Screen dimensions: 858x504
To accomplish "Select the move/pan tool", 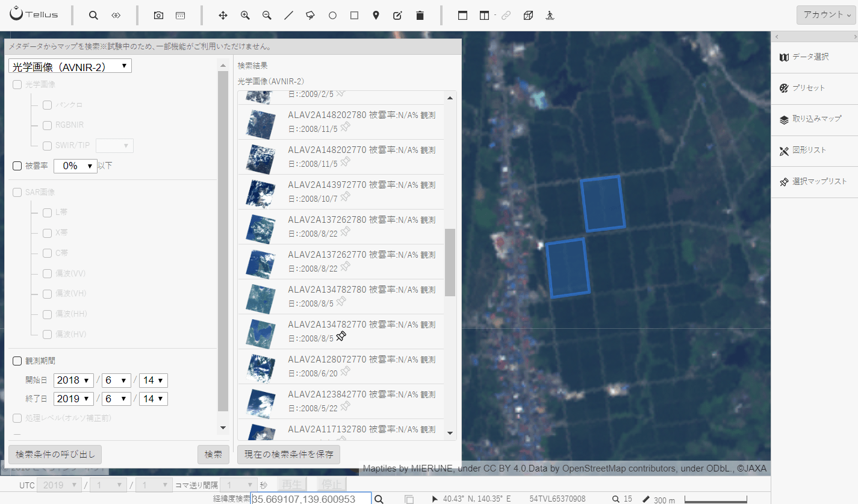I will (x=223, y=16).
